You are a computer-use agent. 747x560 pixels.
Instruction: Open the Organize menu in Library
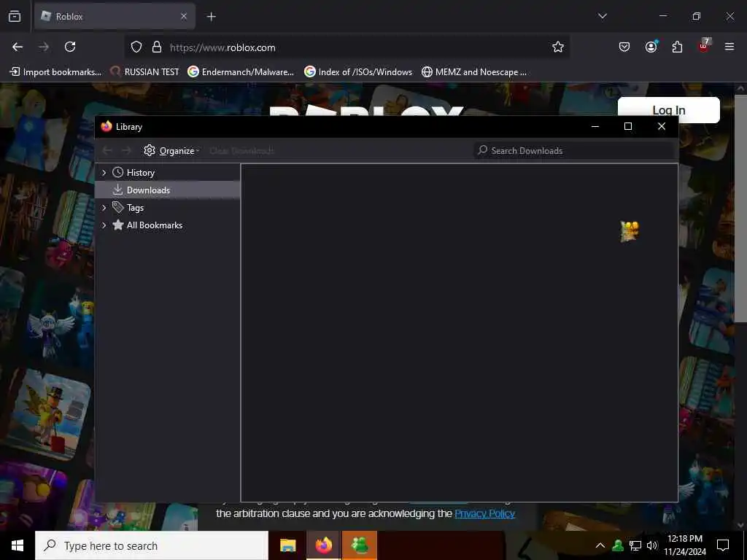point(171,150)
